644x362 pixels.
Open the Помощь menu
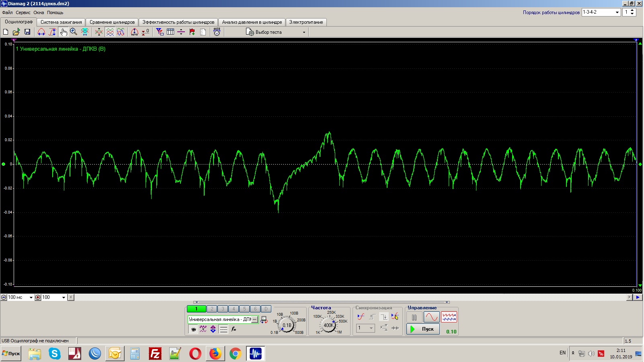(55, 12)
